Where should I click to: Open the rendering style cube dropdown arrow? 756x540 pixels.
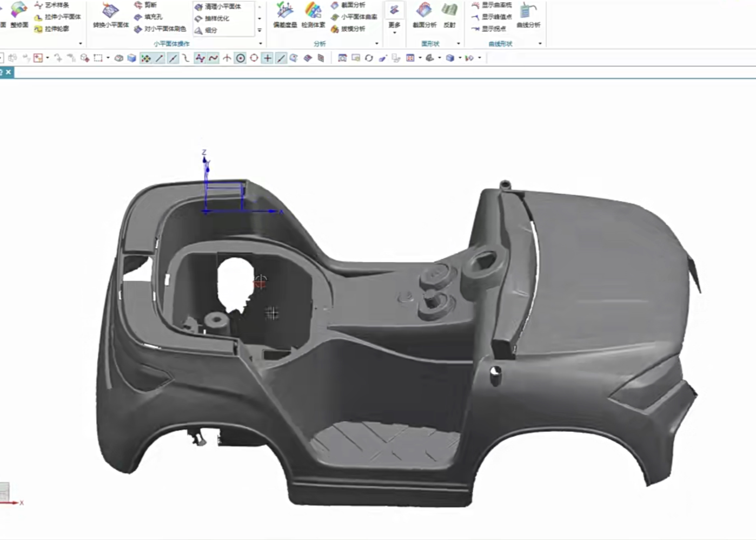tap(460, 58)
